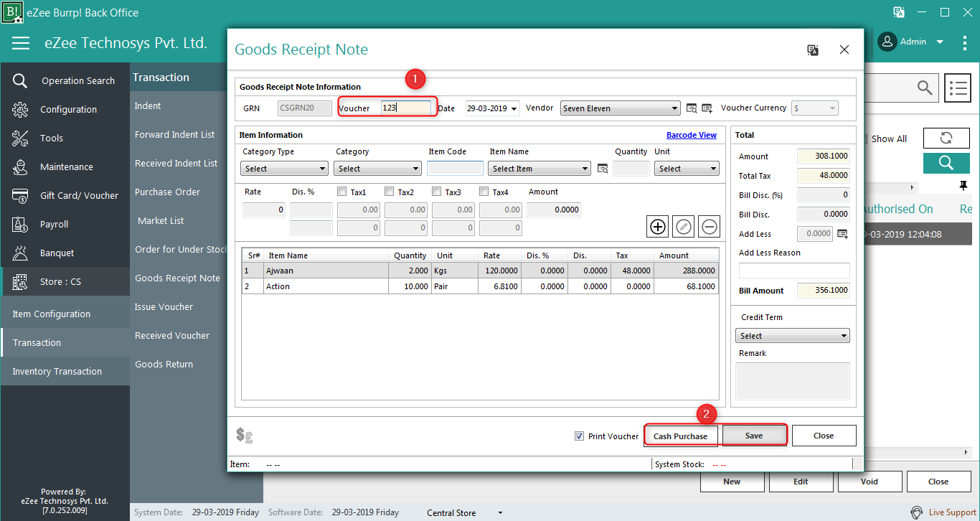Open Goods Return menu item
Screen dimensions: 980x521
pos(164,364)
